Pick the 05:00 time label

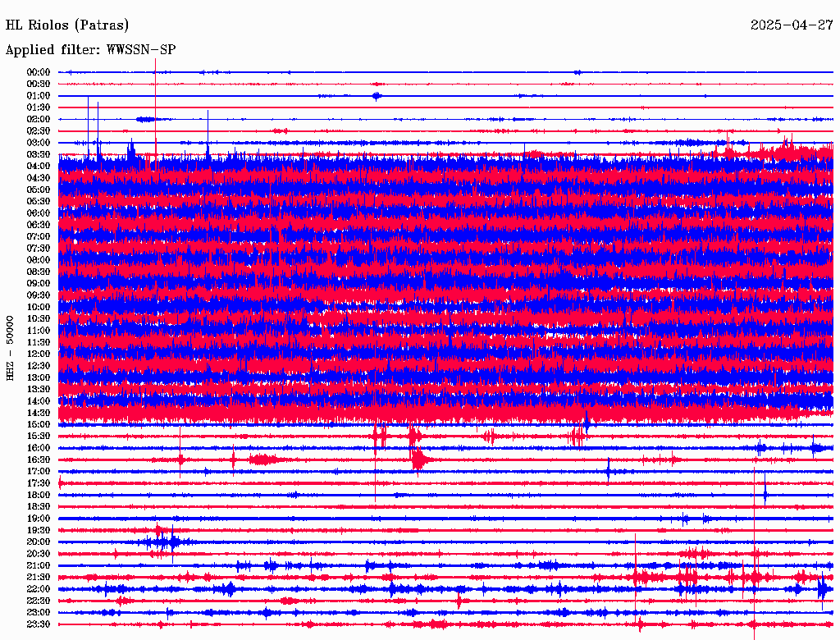click(x=39, y=190)
